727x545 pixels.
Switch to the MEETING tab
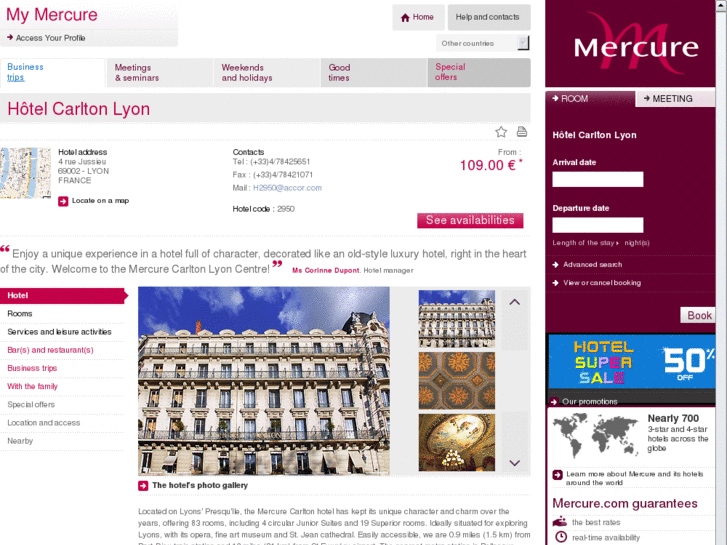point(675,99)
